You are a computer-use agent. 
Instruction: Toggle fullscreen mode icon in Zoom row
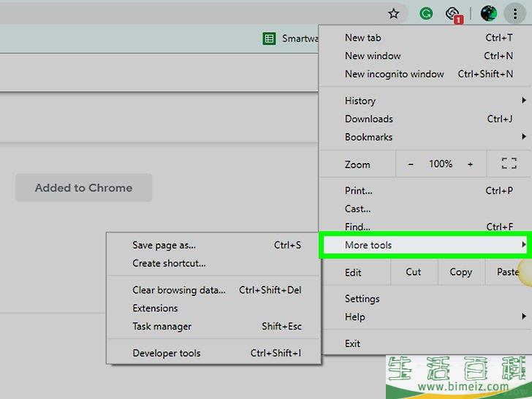pyautogui.click(x=509, y=164)
